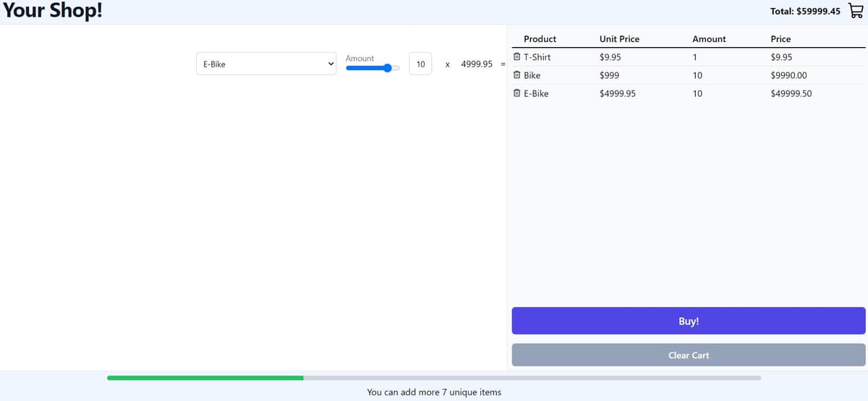Select the Bike product name cell
The width and height of the screenshot is (868, 401).
532,75
